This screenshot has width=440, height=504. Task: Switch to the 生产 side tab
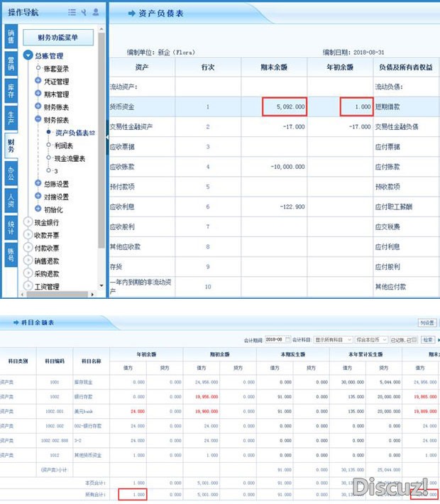(x=11, y=118)
